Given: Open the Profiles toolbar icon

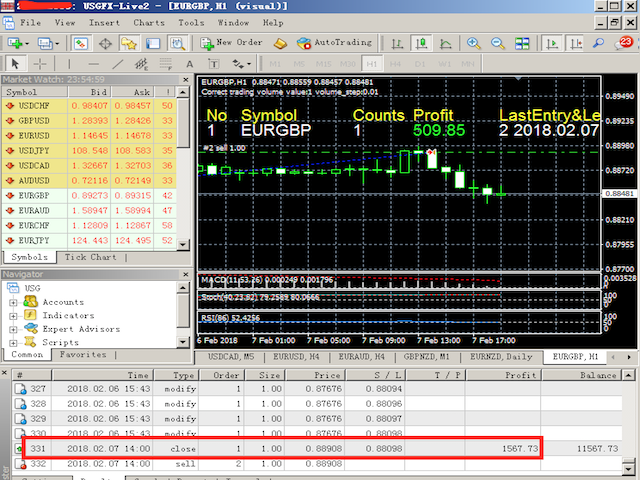Looking at the screenshot, I should 44,43.
